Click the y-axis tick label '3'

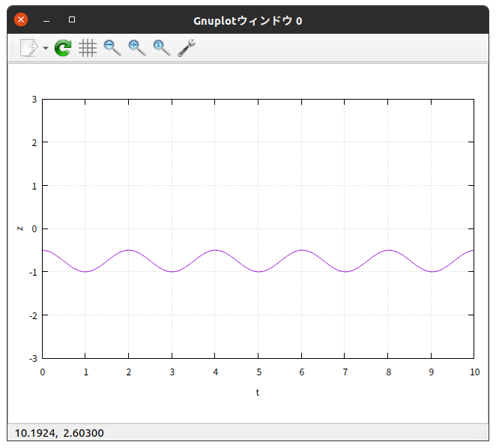[x=34, y=100]
